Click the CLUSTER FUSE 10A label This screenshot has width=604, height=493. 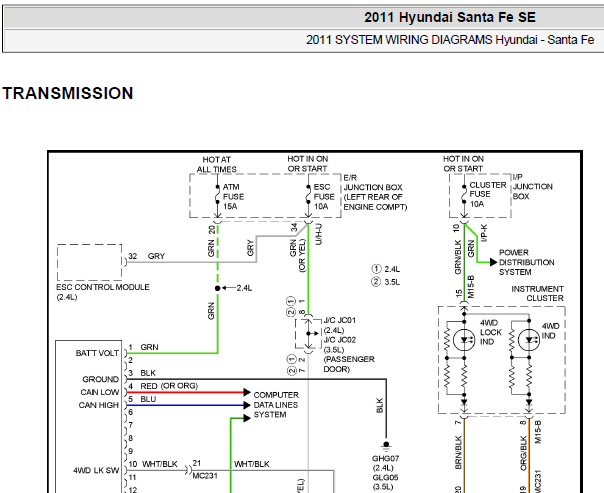488,194
